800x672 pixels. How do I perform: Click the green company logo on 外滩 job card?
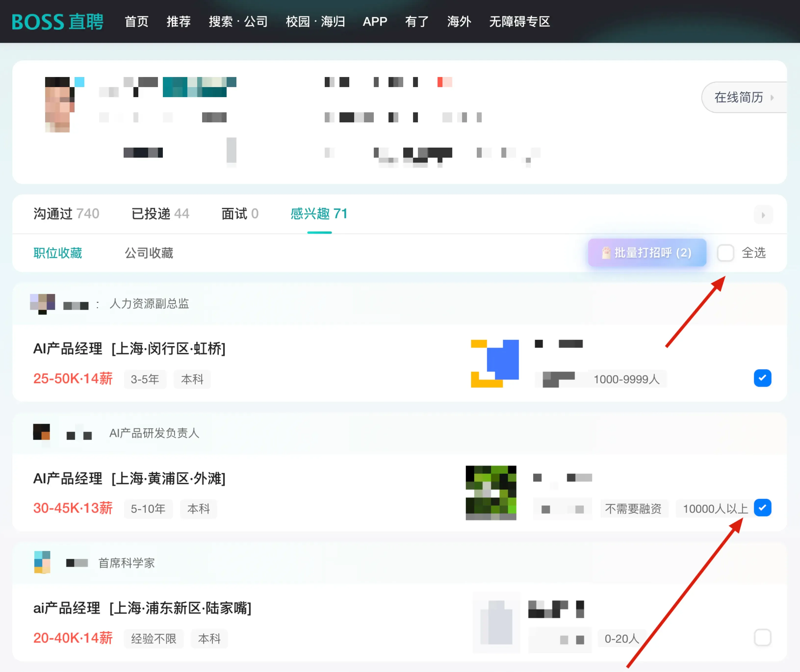click(x=491, y=492)
